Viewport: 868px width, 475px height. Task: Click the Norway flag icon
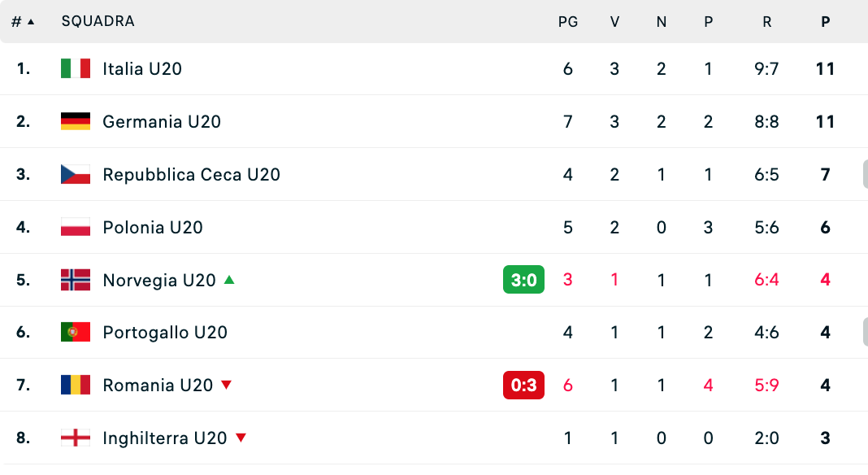click(76, 281)
